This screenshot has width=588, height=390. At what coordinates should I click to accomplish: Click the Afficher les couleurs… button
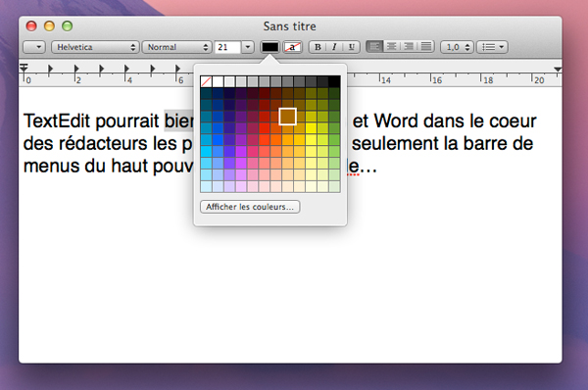250,207
